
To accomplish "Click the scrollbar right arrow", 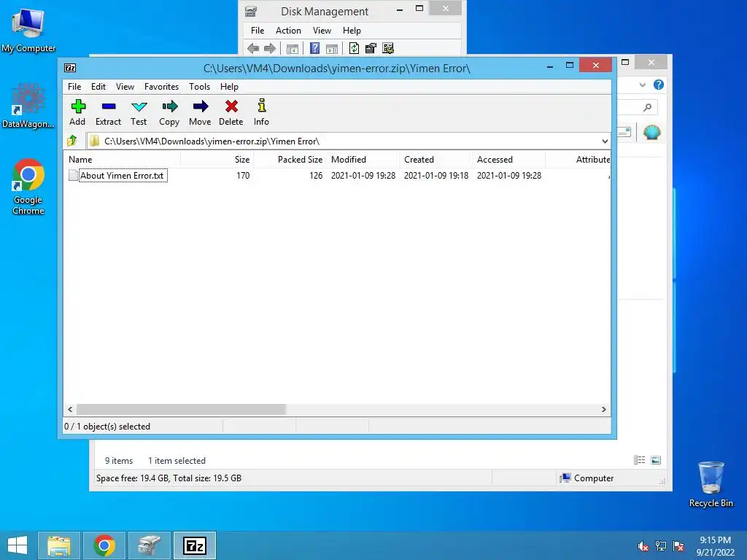I will (x=603, y=409).
